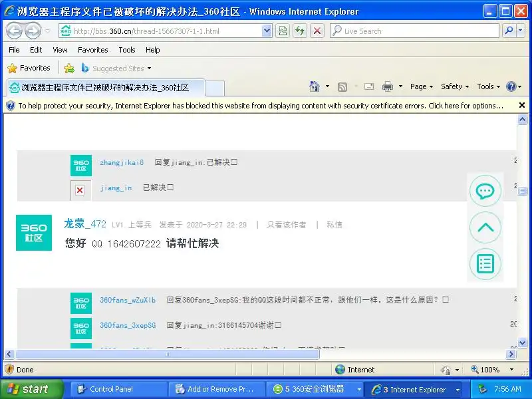This screenshot has height=399, width=532.
Task: Select the 360社区 thread tab
Action: click(x=105, y=88)
